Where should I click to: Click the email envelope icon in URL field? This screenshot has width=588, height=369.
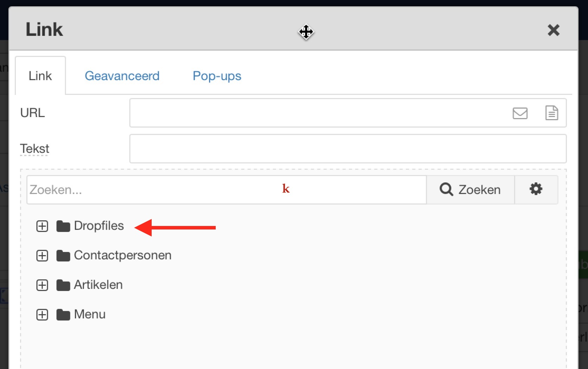[x=520, y=113]
